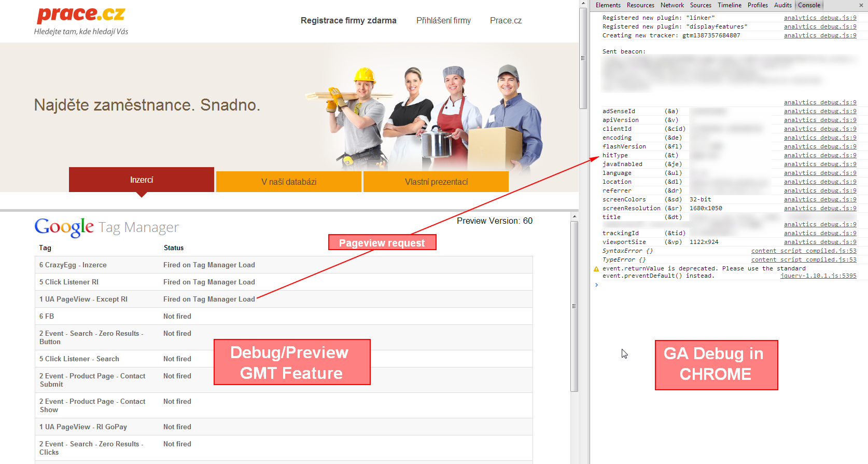868x464 pixels.
Task: Switch to Vlastní prezentací tab
Action: (436, 182)
